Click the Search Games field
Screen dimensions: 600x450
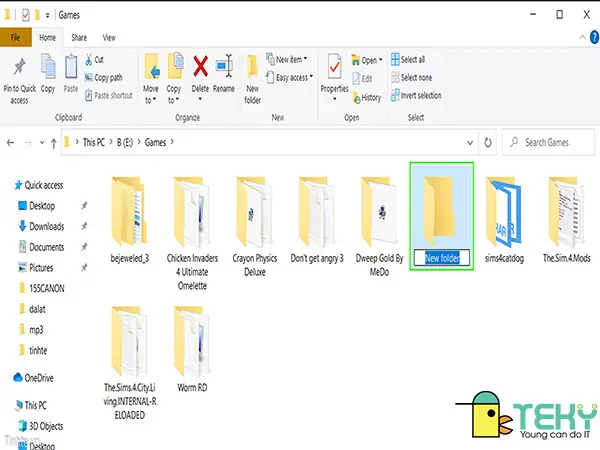(548, 142)
